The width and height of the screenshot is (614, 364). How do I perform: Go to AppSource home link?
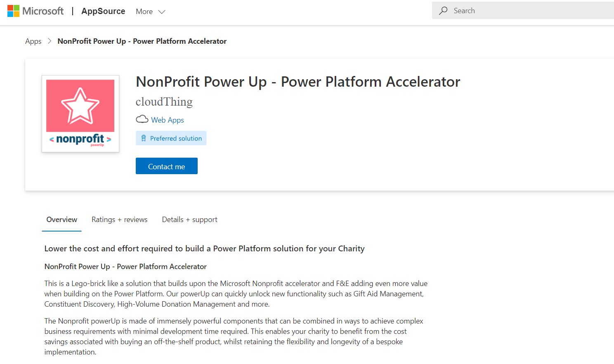point(103,11)
